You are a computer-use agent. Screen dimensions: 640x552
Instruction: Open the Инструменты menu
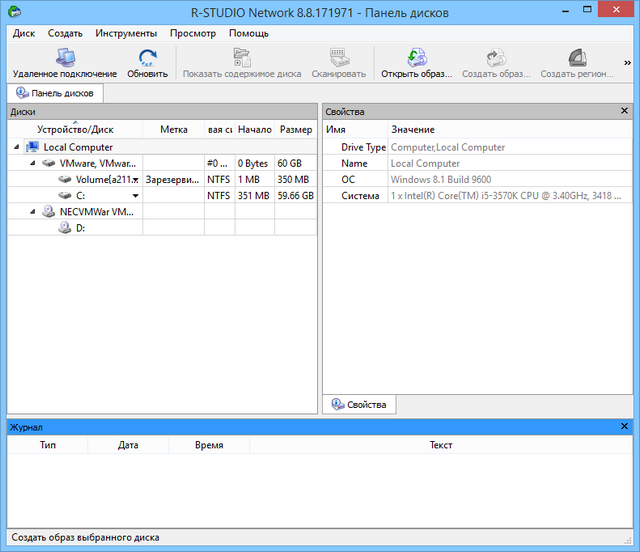coord(126,33)
